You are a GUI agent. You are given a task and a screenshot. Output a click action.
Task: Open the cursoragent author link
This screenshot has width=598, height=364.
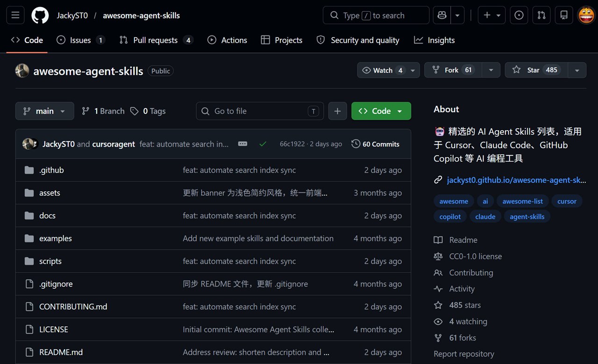(114, 144)
